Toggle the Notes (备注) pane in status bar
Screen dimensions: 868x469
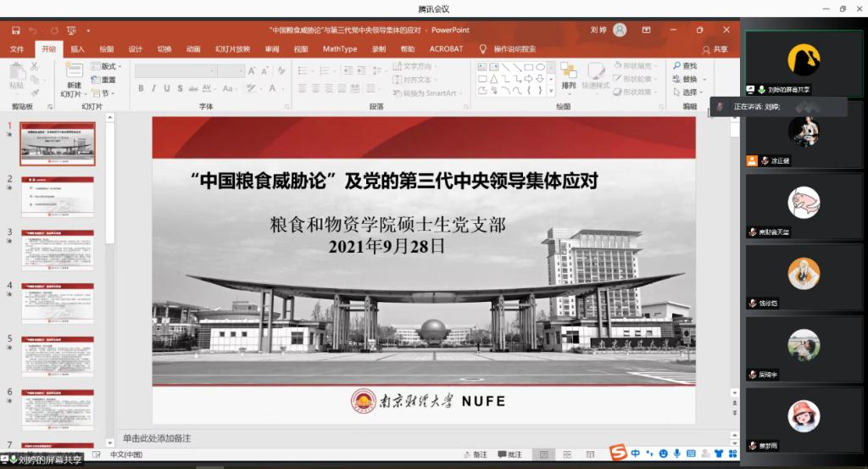pos(476,455)
